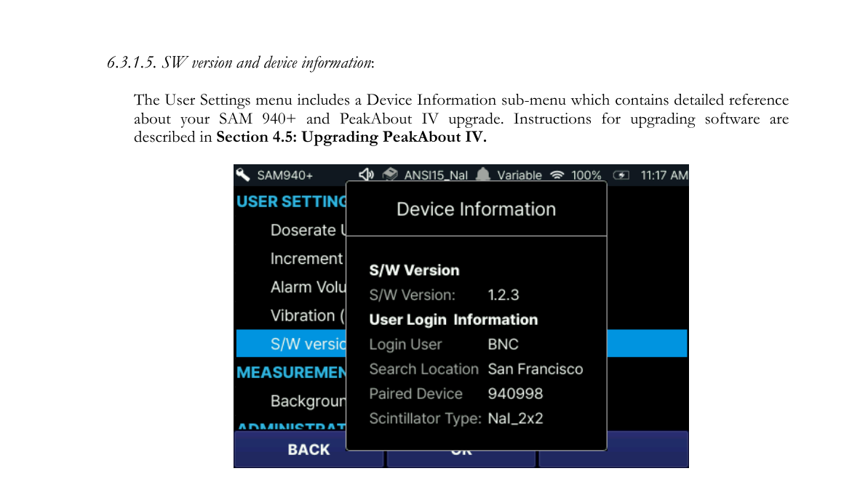Click the SAM940+ device name in status bar
This screenshot has width=868, height=487.
click(x=284, y=175)
